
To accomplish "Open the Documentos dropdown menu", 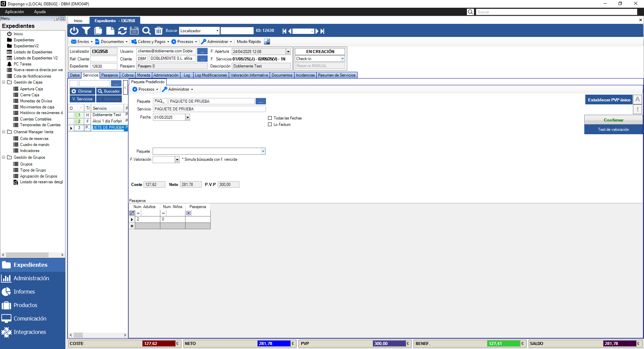I will coord(111,42).
